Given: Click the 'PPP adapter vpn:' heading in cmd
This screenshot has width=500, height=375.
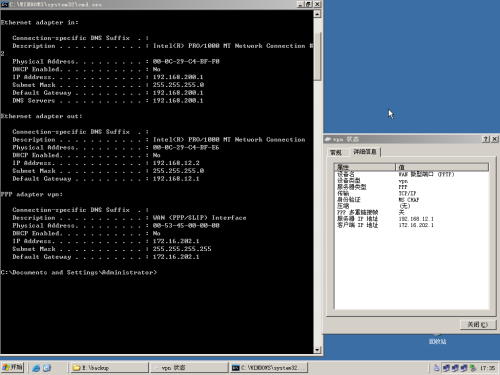Looking at the screenshot, I should pos(32,194).
